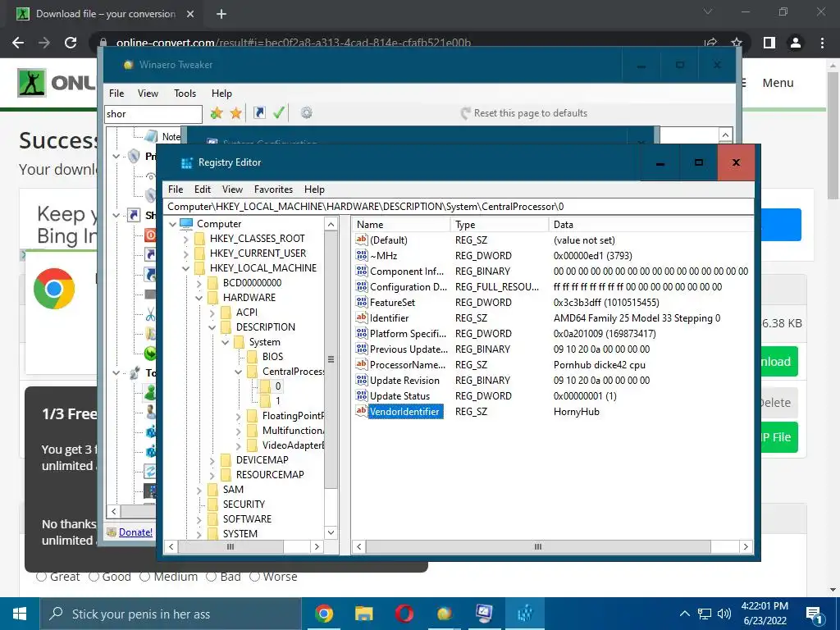Select CentralProcessor subkey 1
840x630 pixels.
click(x=277, y=400)
